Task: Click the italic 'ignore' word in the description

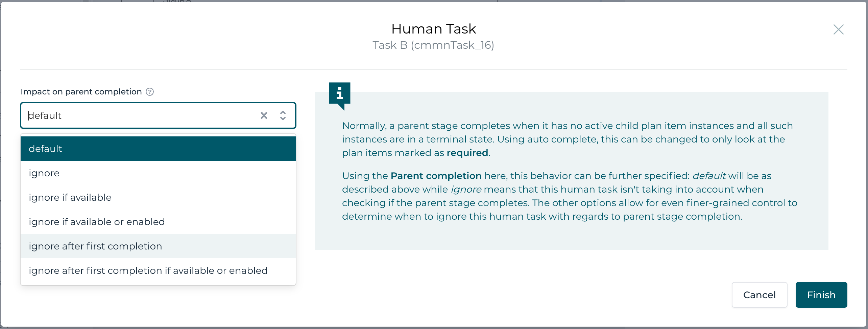Action: (x=466, y=190)
